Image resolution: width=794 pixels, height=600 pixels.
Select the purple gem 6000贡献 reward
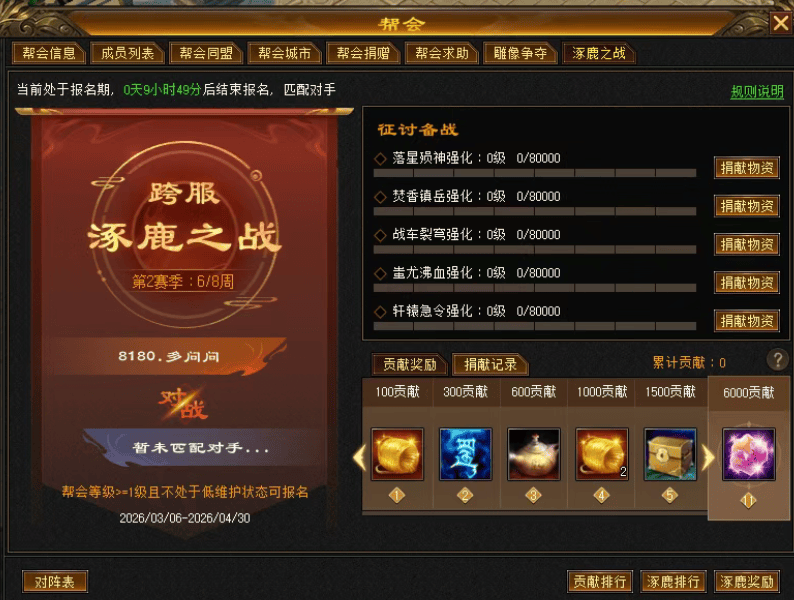[748, 454]
